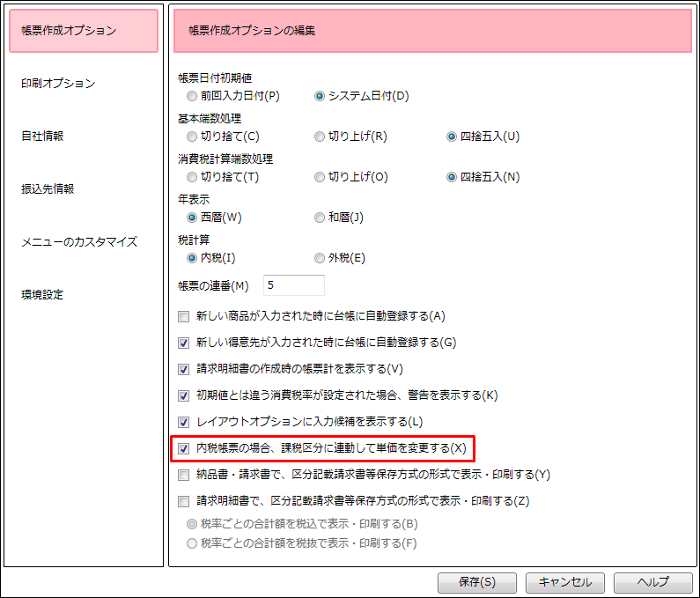The width and height of the screenshot is (700, 598).
Task: Toggle 請求明細書の帳票計を表示する(V) checkbox
Action: [183, 369]
